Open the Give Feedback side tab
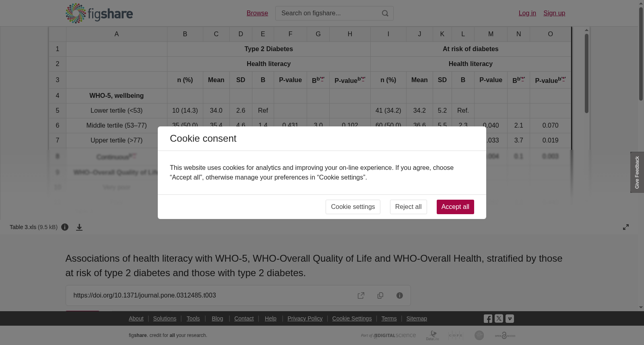This screenshot has height=345, width=644. tap(637, 172)
